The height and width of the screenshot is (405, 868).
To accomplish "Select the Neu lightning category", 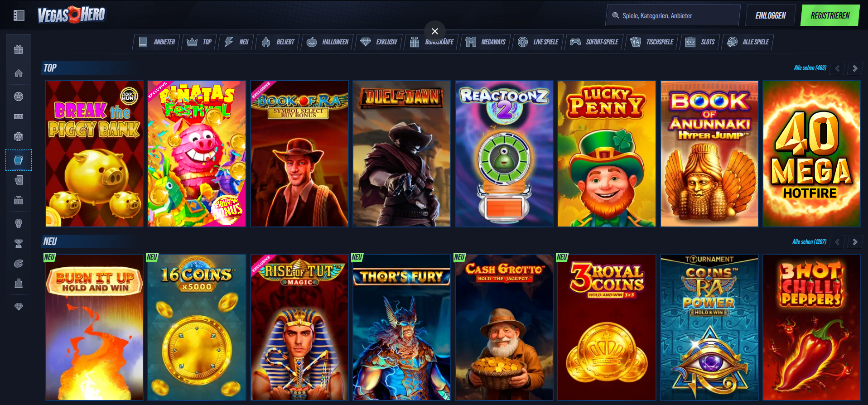I will click(x=236, y=42).
